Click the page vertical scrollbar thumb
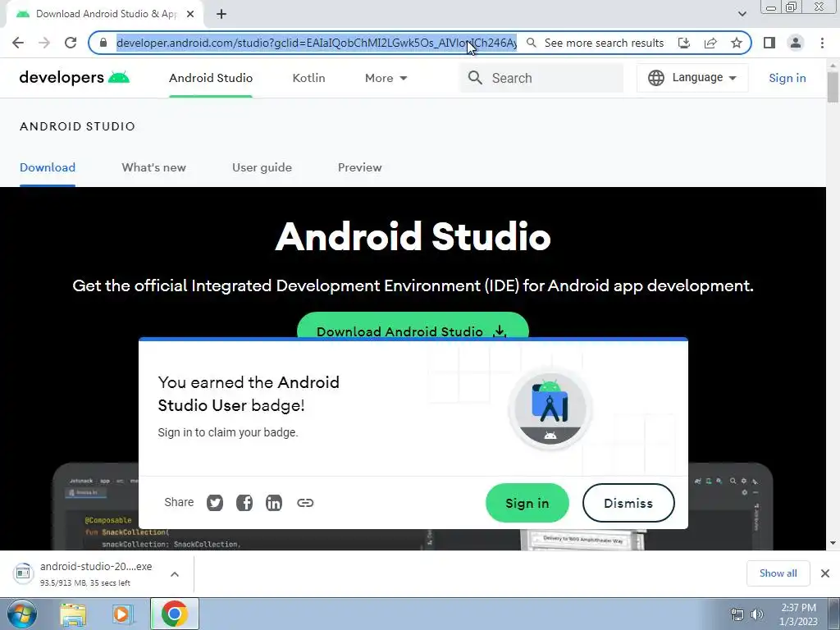The image size is (840, 630). (833, 86)
